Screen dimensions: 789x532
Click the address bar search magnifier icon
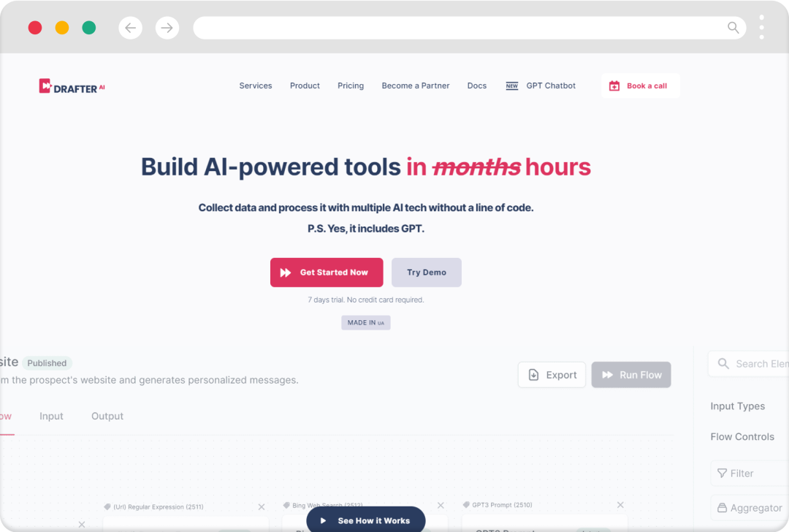pyautogui.click(x=733, y=28)
